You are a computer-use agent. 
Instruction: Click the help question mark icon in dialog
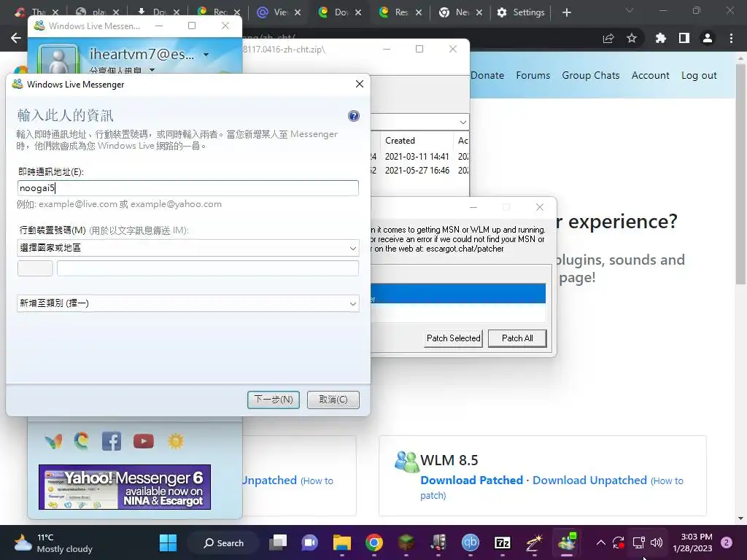[354, 116]
